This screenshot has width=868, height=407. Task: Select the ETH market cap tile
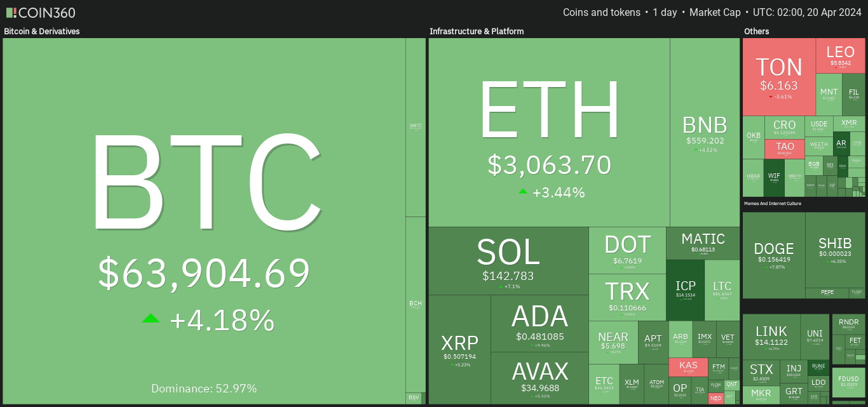tap(549, 132)
